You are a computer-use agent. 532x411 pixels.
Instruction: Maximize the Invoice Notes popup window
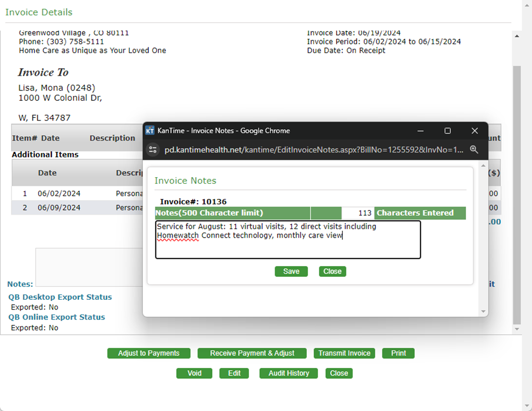click(447, 131)
